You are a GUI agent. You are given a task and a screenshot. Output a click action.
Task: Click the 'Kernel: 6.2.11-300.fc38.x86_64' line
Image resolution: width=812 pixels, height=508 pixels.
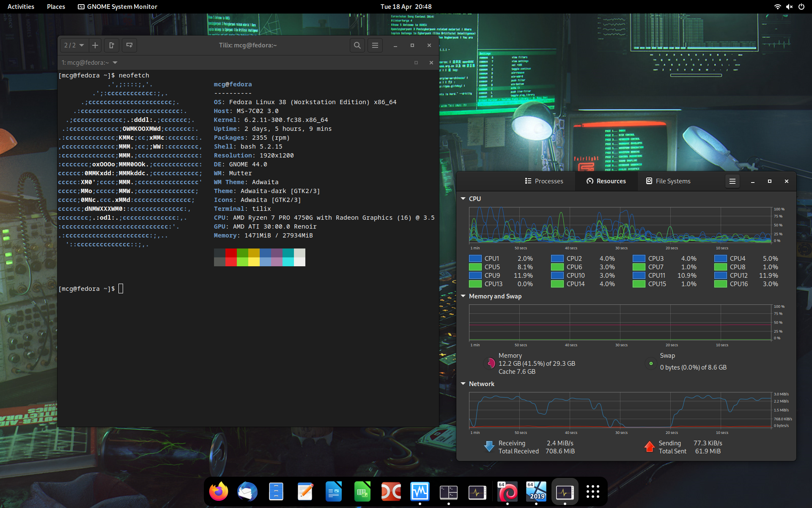271,120
